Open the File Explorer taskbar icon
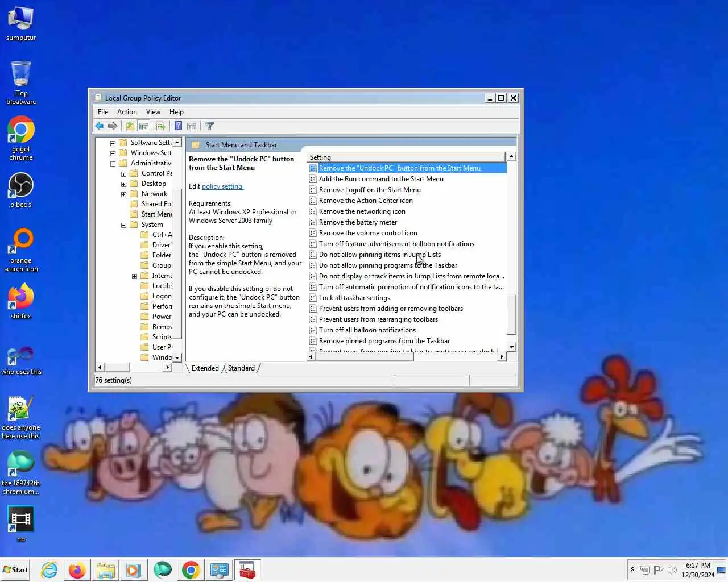The height and width of the screenshot is (582, 728). 105,570
